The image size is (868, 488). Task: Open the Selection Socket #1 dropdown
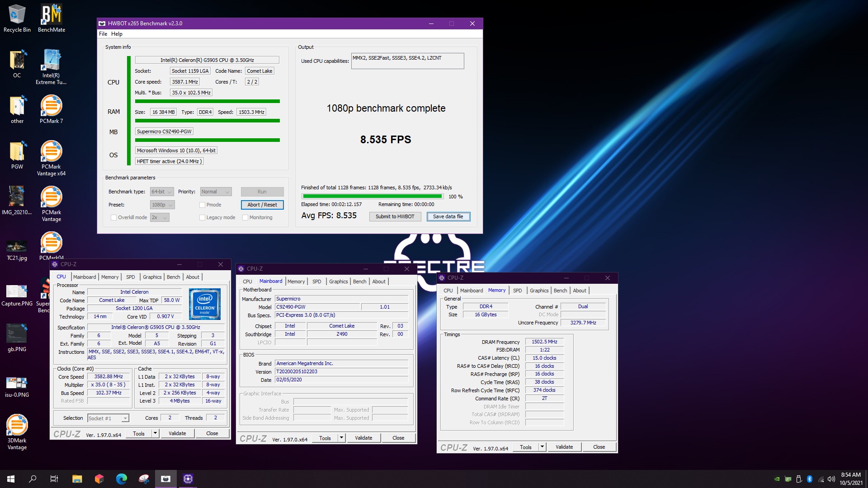click(x=108, y=418)
